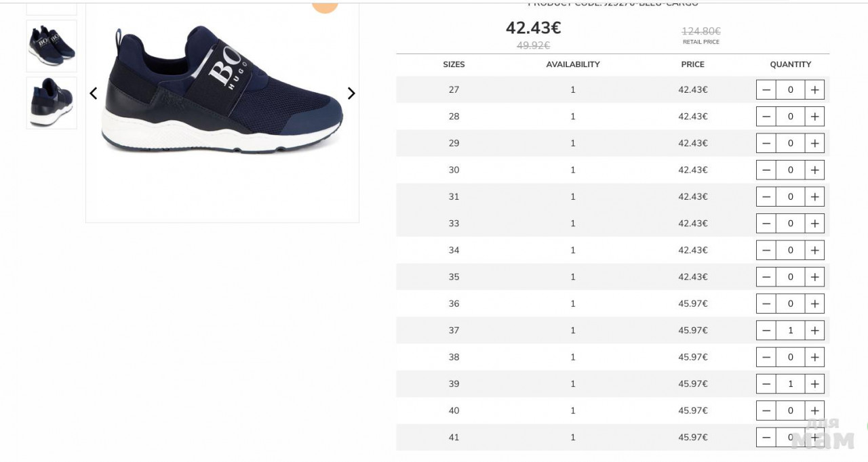Open the rear-view shoe thumbnail
Viewport: 868px width, 462px height.
click(x=52, y=102)
